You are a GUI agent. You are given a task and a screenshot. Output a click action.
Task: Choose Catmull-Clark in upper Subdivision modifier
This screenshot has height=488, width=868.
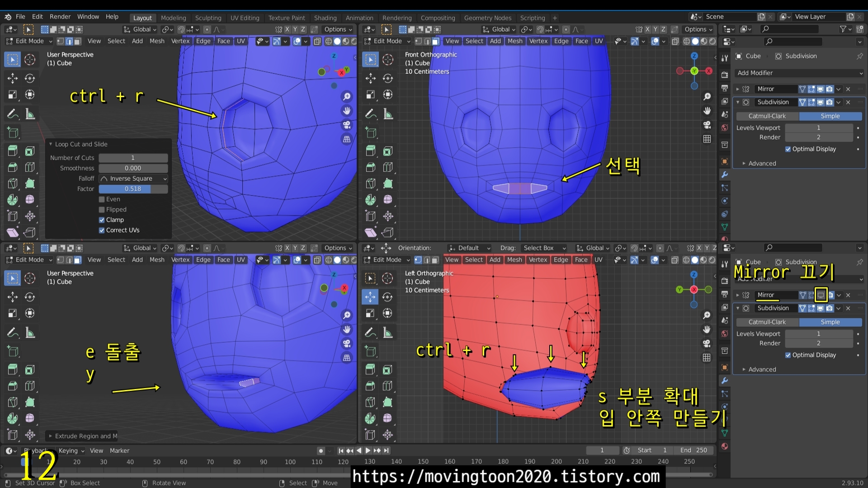coord(767,116)
